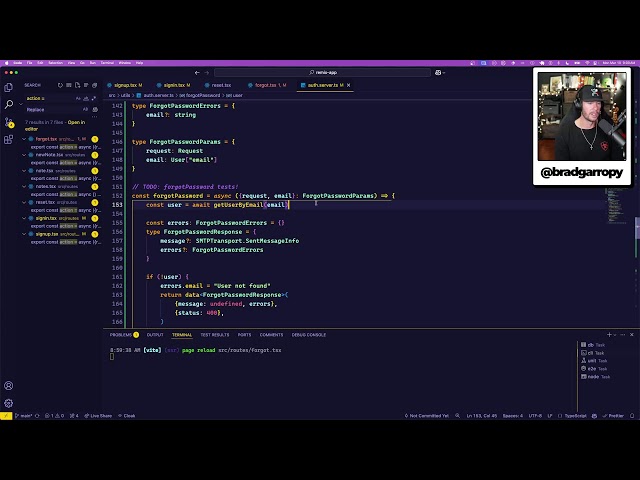Open the Explorer view in activity bar
The width and height of the screenshot is (640, 480).
(8, 87)
